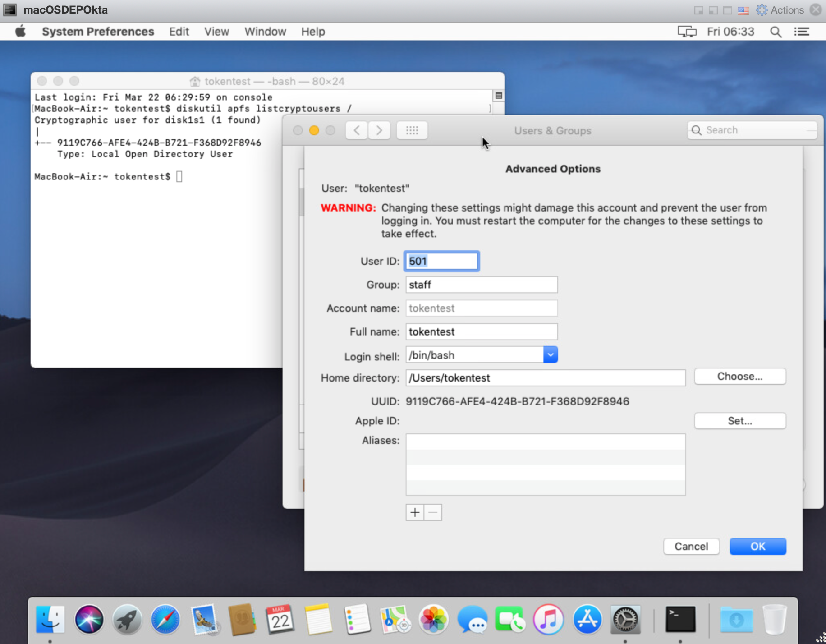The image size is (826, 644).
Task: Open the Help menu
Action: pyautogui.click(x=313, y=32)
